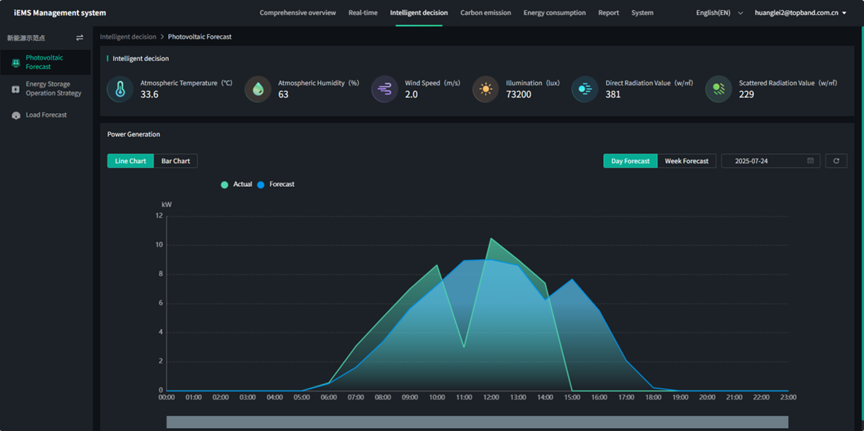
Task: Toggle the Actual series in chart legend
Action: (237, 184)
